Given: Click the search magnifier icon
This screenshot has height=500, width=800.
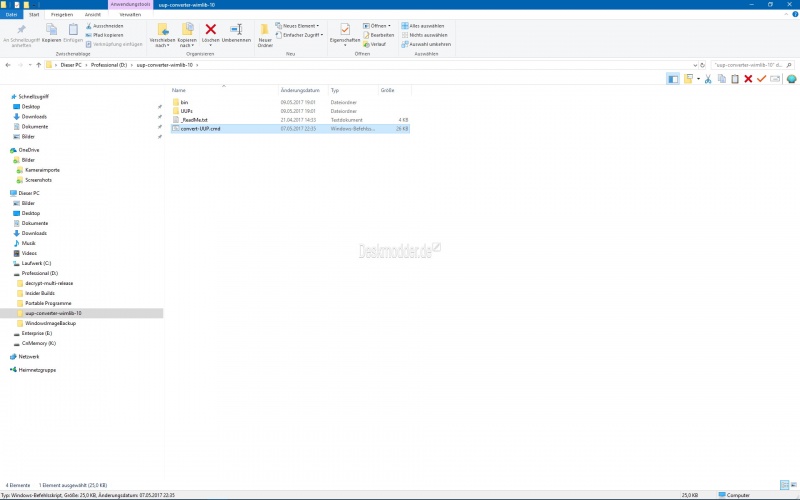Looking at the screenshot, I should pos(789,65).
